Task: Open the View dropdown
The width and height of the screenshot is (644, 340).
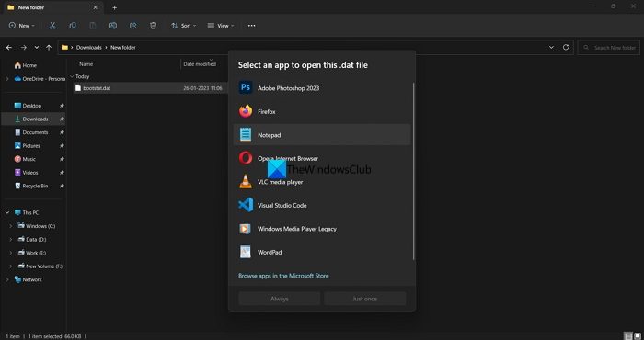Action: click(221, 26)
